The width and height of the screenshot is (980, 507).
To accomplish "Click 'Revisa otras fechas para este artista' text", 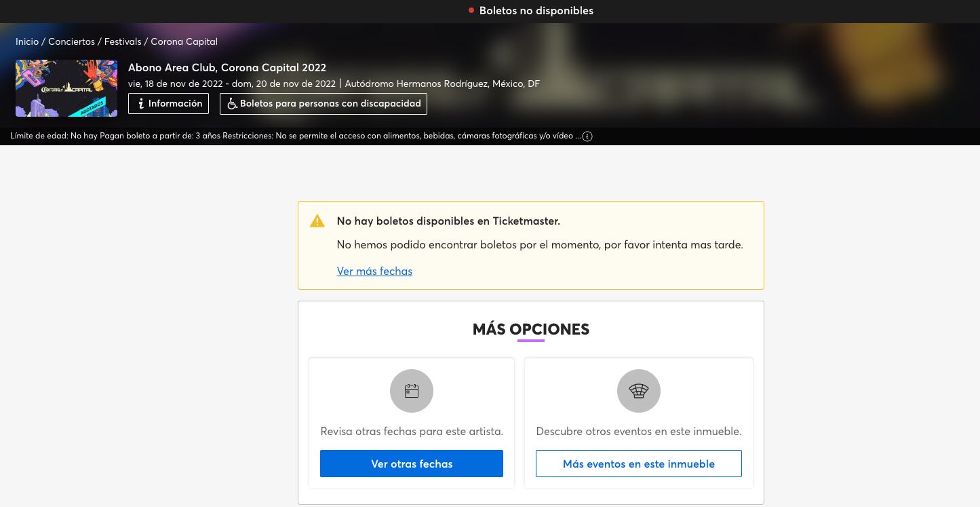I will [x=412, y=431].
